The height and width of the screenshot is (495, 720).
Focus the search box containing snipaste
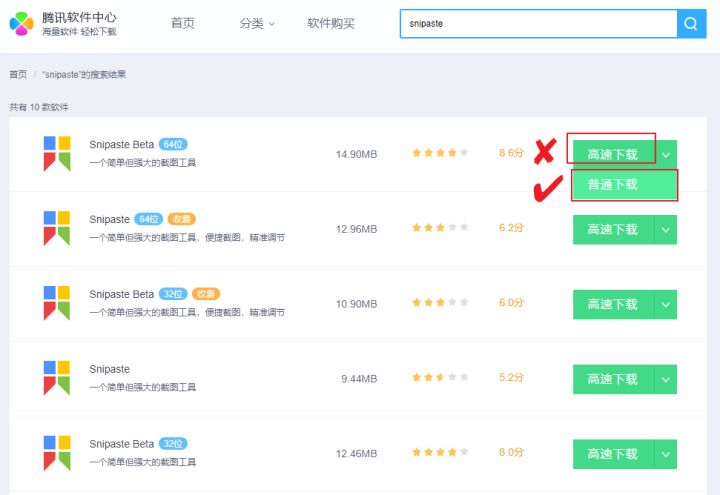(x=538, y=23)
